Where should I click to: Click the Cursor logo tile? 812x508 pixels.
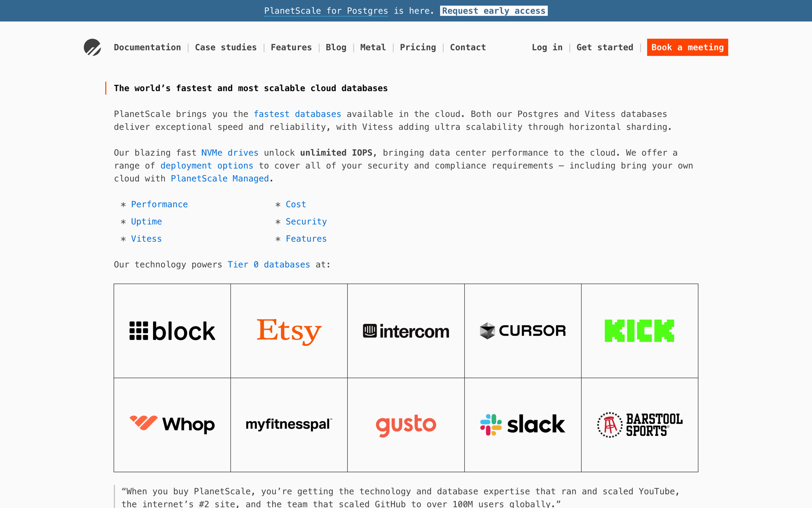[x=523, y=331]
